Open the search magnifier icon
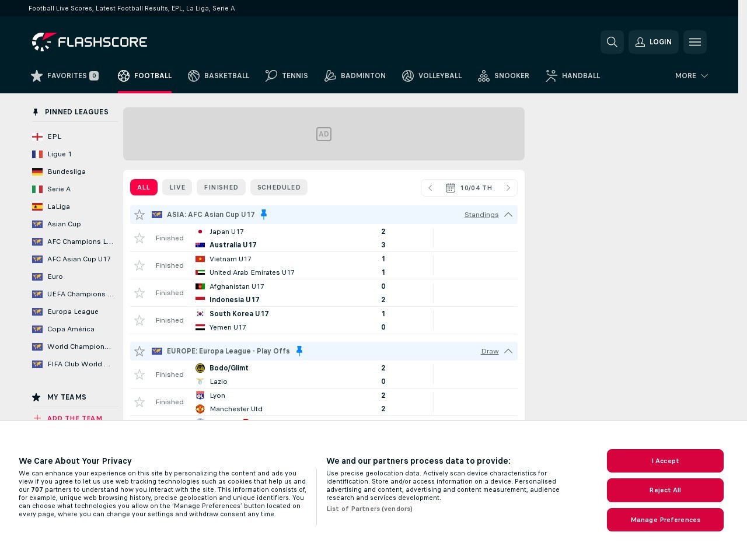 pyautogui.click(x=612, y=42)
